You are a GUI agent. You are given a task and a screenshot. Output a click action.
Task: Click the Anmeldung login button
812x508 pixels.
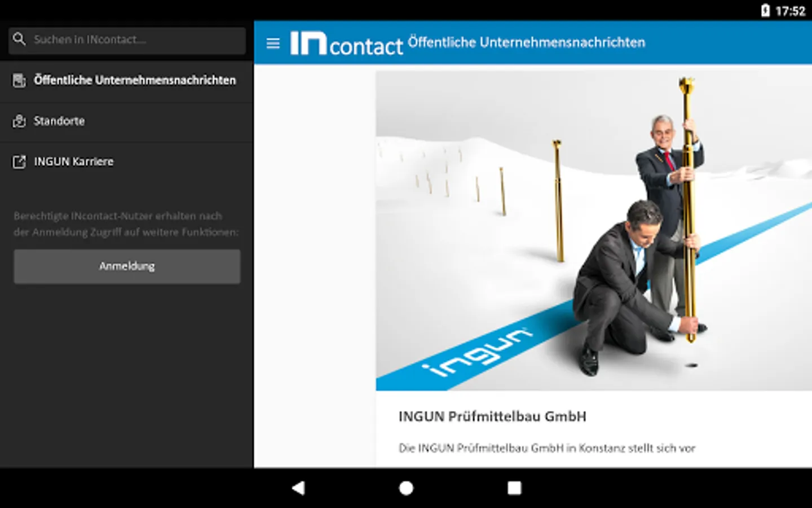[127, 266]
